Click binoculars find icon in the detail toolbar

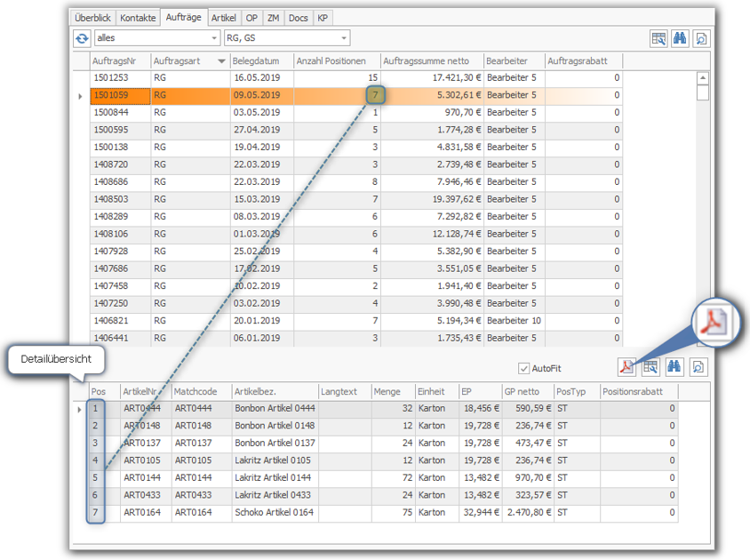tap(674, 367)
